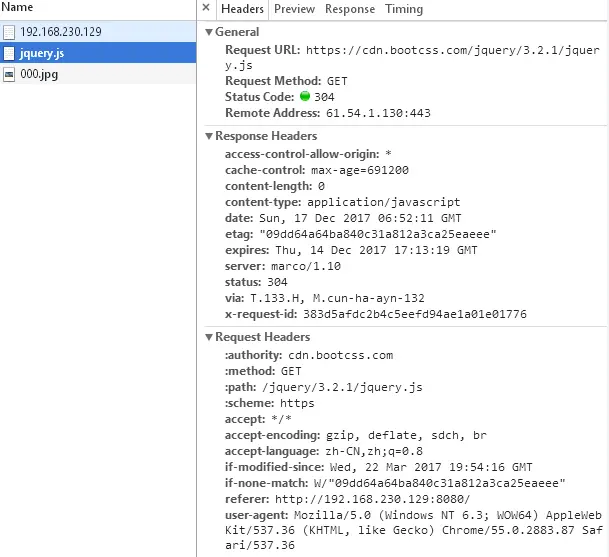The image size is (609, 557).
Task: Click the document icon beside 192.168.230.129
Action: point(9,32)
